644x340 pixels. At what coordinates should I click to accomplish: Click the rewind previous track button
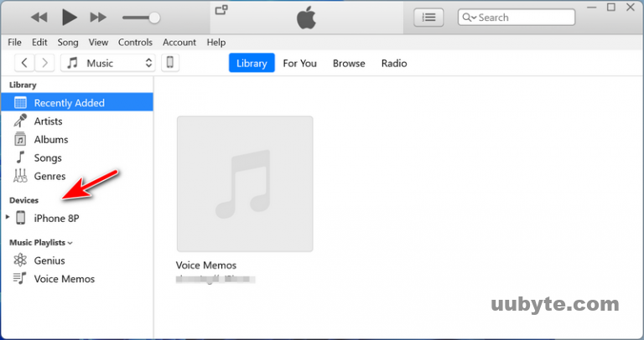[39, 18]
